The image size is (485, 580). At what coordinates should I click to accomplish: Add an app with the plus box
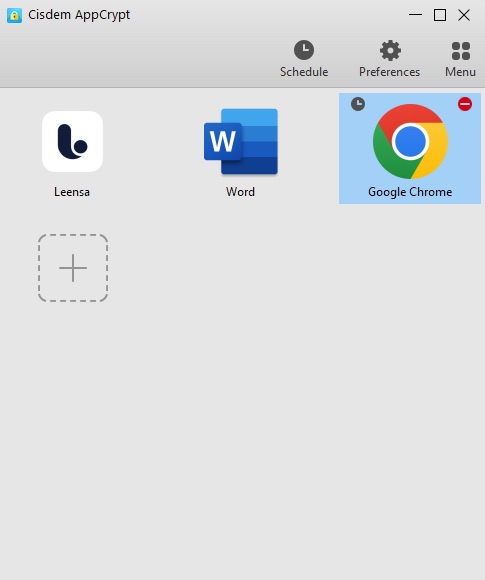[x=73, y=268]
